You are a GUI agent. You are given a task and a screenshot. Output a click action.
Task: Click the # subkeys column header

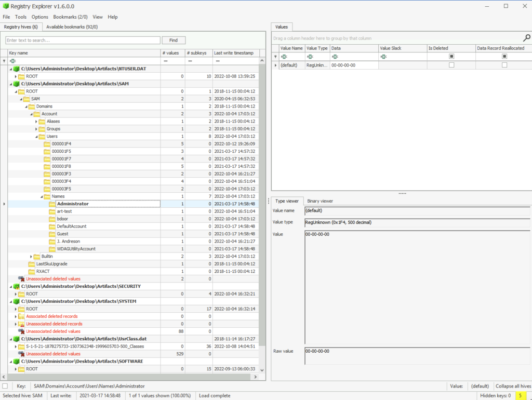[199, 53]
